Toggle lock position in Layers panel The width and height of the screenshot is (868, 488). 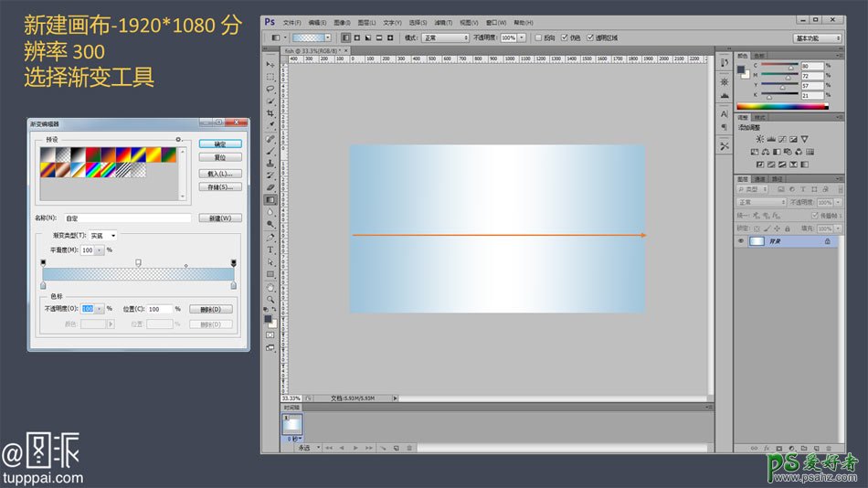click(778, 228)
